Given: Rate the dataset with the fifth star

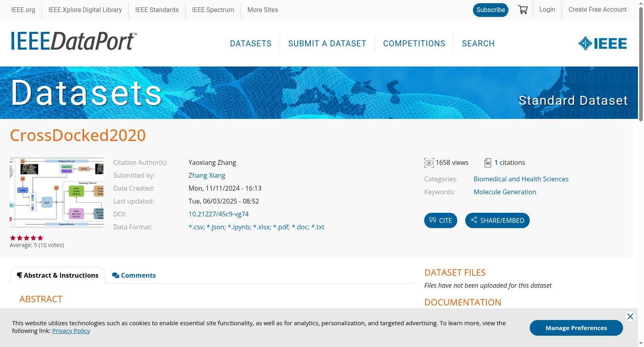Looking at the screenshot, I should tap(40, 238).
